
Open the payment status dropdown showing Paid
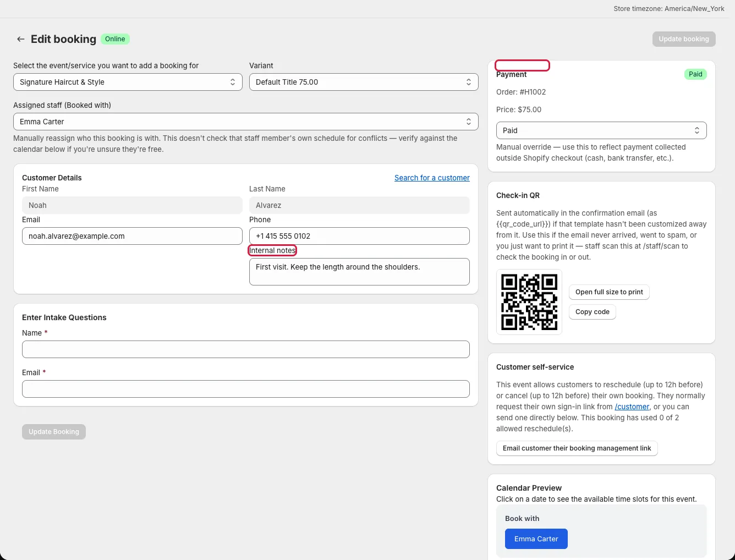click(601, 130)
